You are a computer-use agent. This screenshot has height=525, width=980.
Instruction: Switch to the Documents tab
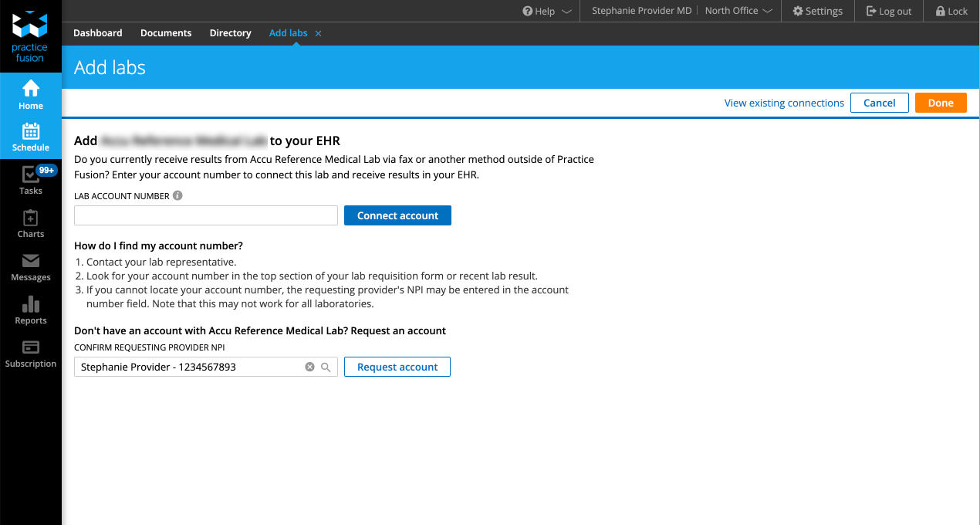166,33
